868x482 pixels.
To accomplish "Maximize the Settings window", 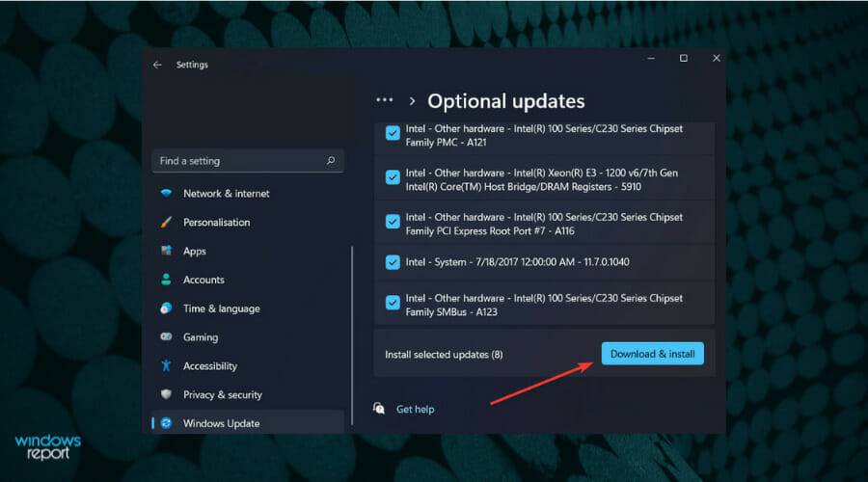I will pyautogui.click(x=684, y=58).
